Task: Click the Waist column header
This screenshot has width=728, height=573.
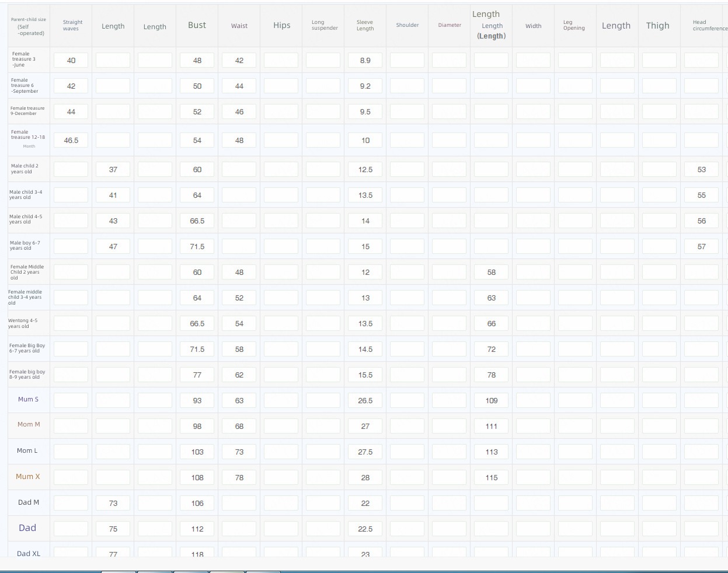Action: pyautogui.click(x=239, y=26)
